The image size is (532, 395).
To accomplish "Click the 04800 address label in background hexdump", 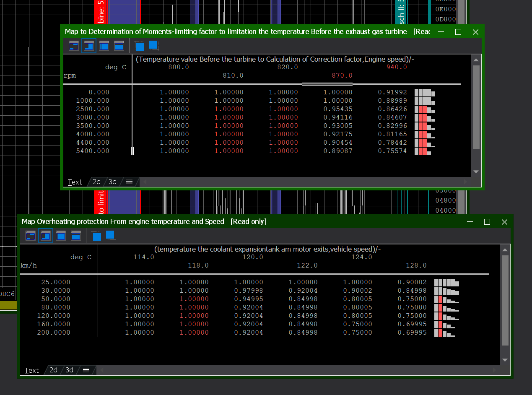I will click(x=446, y=200).
